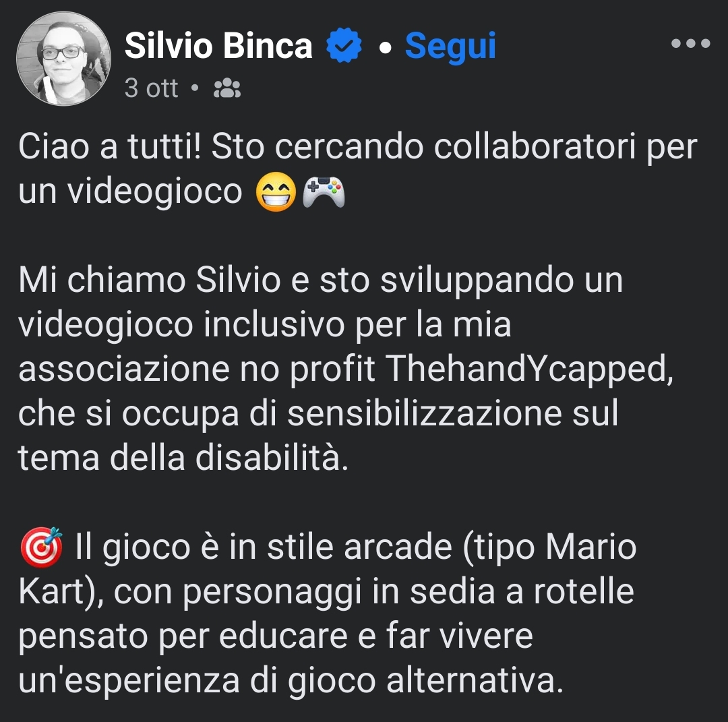Image resolution: width=728 pixels, height=722 pixels.
Task: Click the dartboard target emoji
Action: (41, 547)
